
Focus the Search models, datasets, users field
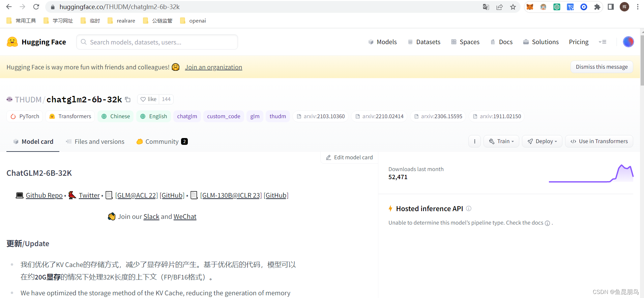coord(157,42)
